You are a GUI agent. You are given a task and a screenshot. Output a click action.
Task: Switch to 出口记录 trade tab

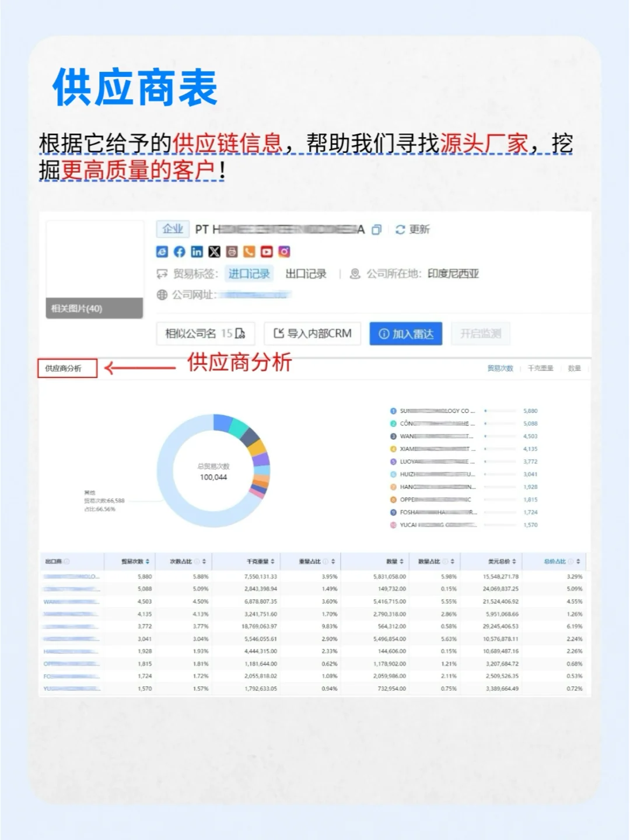point(306,274)
